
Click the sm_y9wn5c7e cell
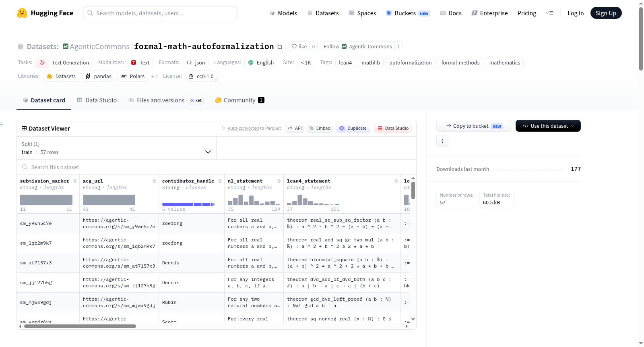click(x=48, y=223)
